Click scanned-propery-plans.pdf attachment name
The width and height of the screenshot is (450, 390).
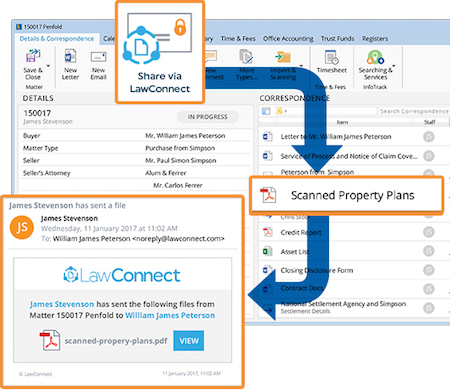click(x=116, y=341)
